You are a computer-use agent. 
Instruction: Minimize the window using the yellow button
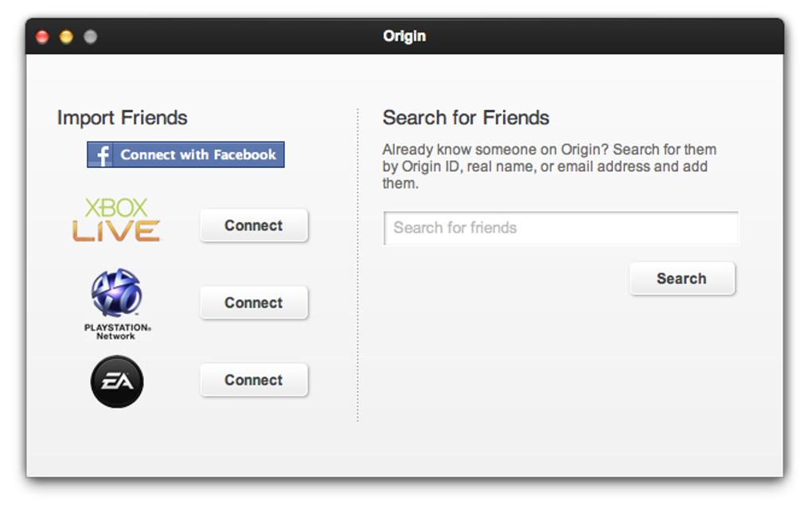pos(67,37)
